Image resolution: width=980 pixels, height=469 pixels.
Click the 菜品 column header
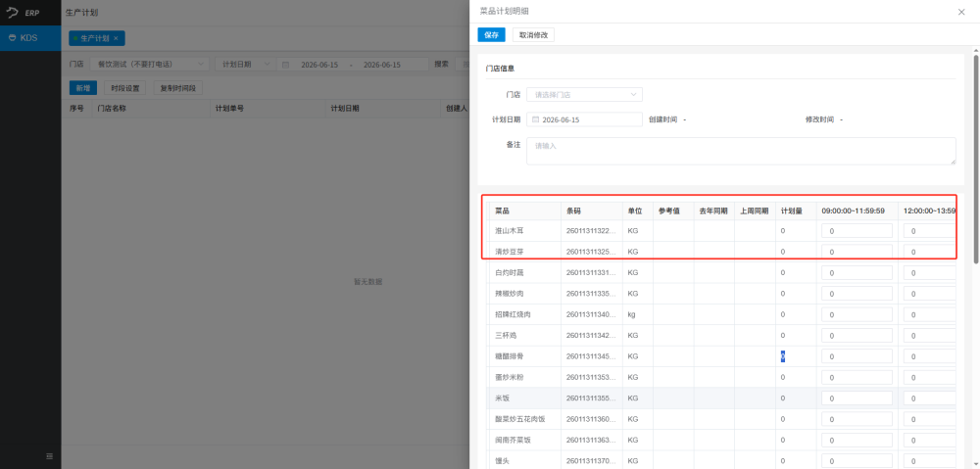pos(523,211)
